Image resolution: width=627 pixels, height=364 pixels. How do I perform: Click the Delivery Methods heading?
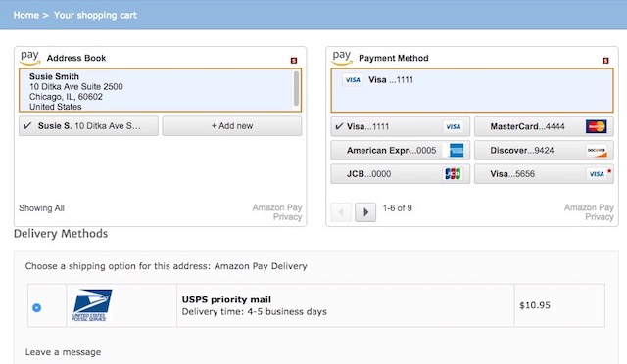click(61, 233)
